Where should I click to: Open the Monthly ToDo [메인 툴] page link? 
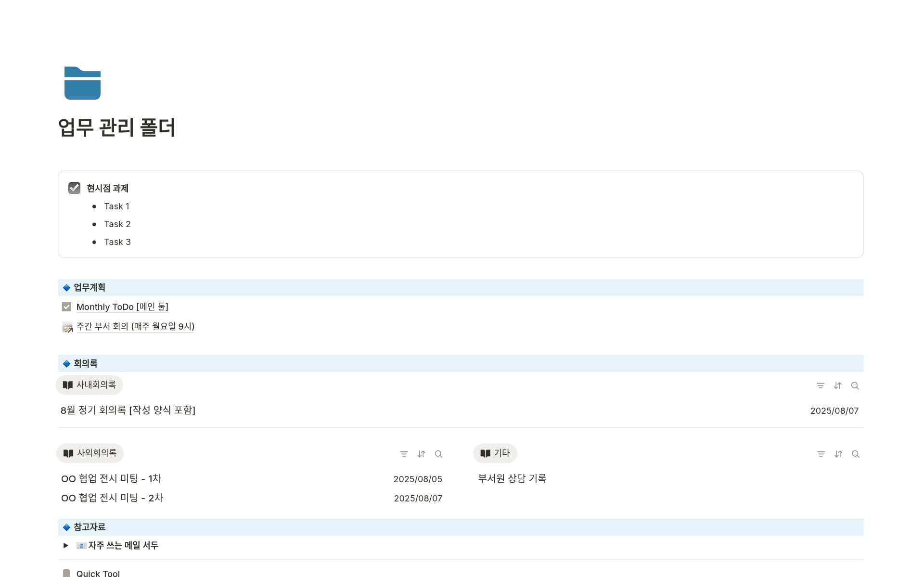click(122, 307)
